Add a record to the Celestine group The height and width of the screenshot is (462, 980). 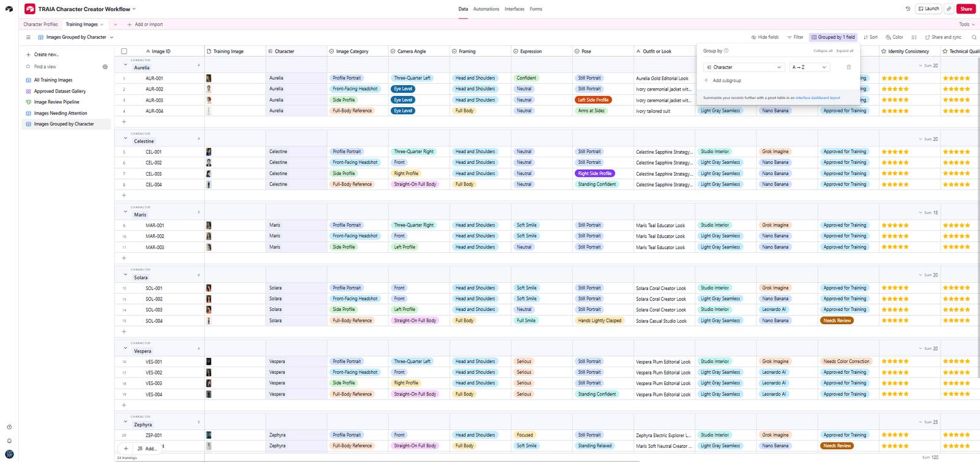tap(124, 195)
